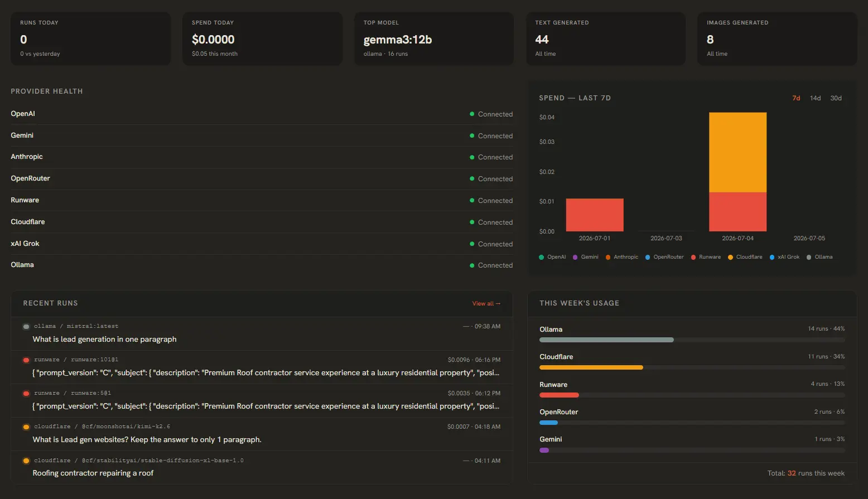Click the Runware usage progress bar
Image resolution: width=868 pixels, height=499 pixels.
(x=692, y=395)
